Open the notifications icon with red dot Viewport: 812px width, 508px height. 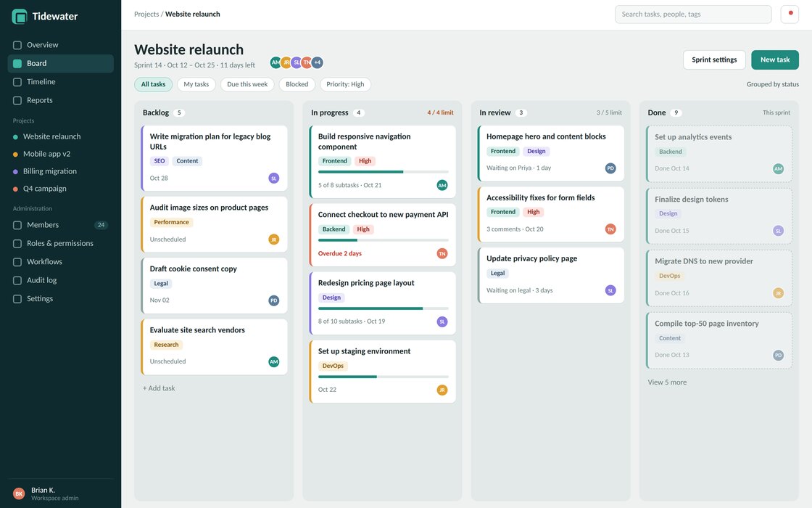(x=790, y=14)
